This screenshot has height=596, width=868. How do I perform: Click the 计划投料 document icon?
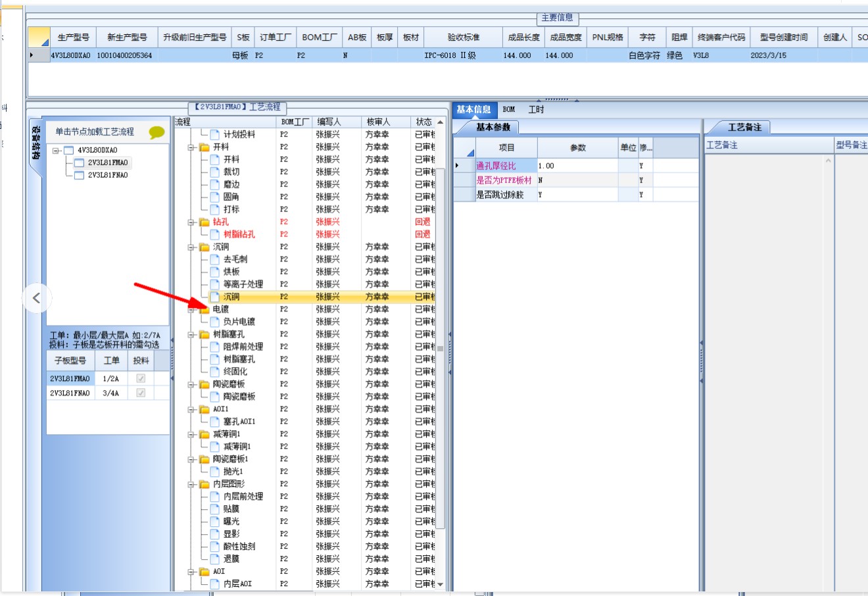[x=214, y=134]
